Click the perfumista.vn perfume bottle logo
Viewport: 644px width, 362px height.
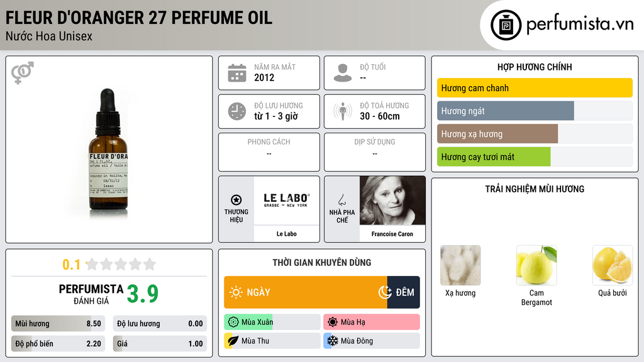(x=506, y=25)
